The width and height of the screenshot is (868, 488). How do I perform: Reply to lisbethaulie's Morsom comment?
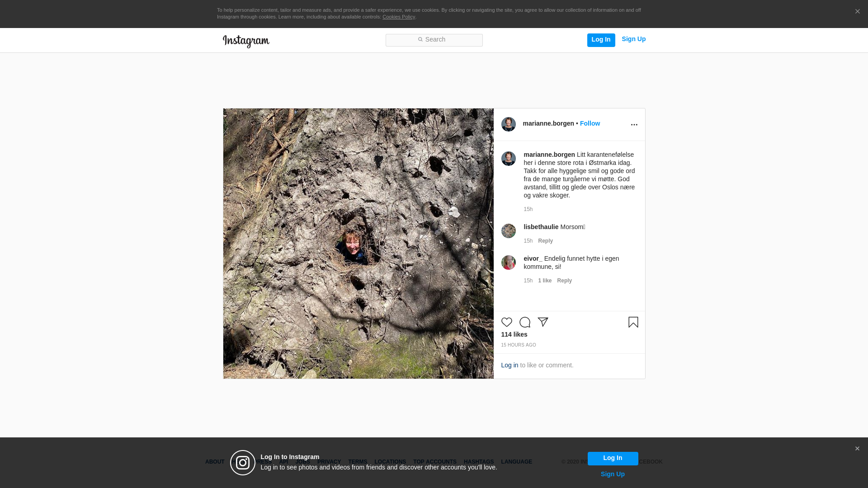[x=545, y=241]
